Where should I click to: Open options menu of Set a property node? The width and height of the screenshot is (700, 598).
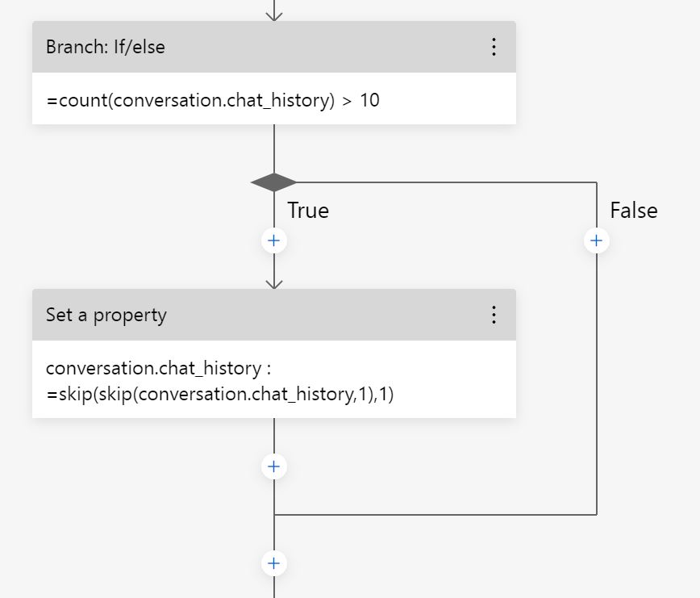(x=494, y=315)
